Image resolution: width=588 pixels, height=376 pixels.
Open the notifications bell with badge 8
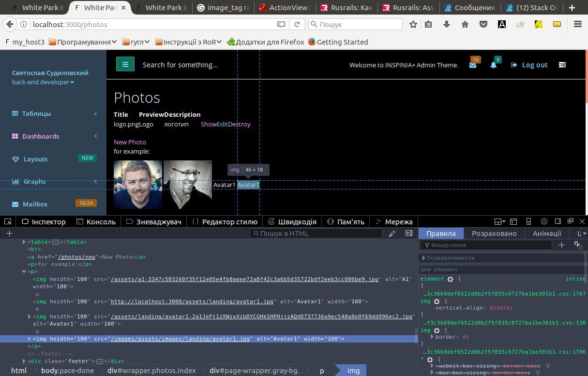(x=494, y=65)
